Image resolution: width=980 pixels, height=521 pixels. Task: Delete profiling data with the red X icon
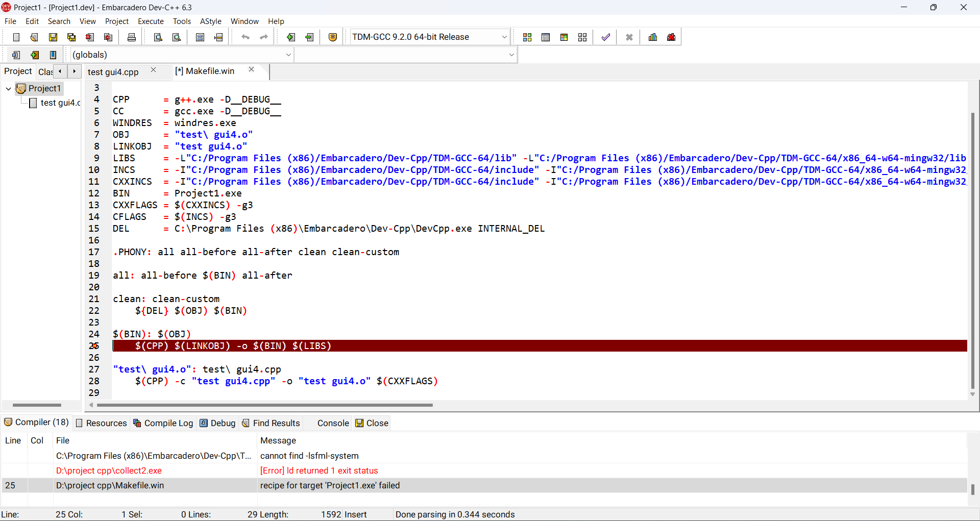coord(671,37)
